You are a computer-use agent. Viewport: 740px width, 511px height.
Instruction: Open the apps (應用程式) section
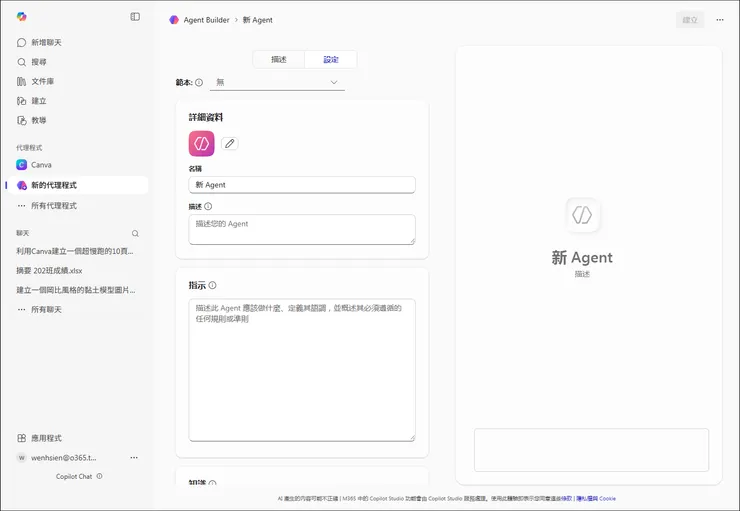coord(39,438)
